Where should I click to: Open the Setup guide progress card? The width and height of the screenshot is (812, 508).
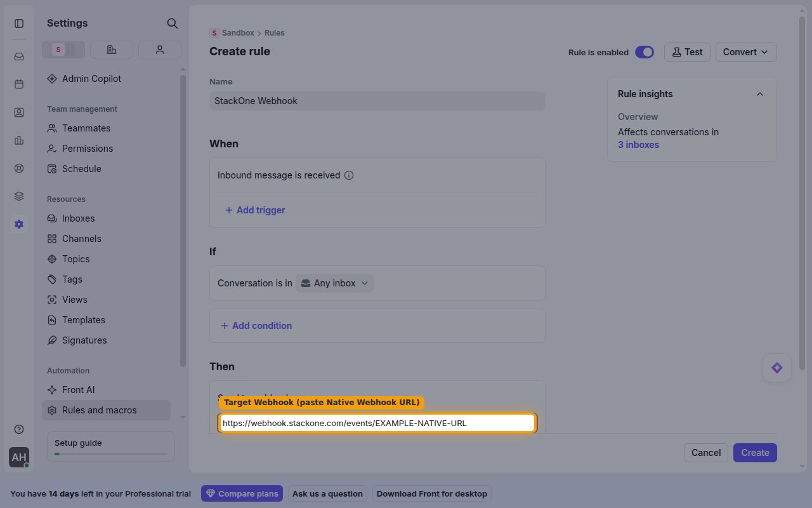(x=111, y=447)
